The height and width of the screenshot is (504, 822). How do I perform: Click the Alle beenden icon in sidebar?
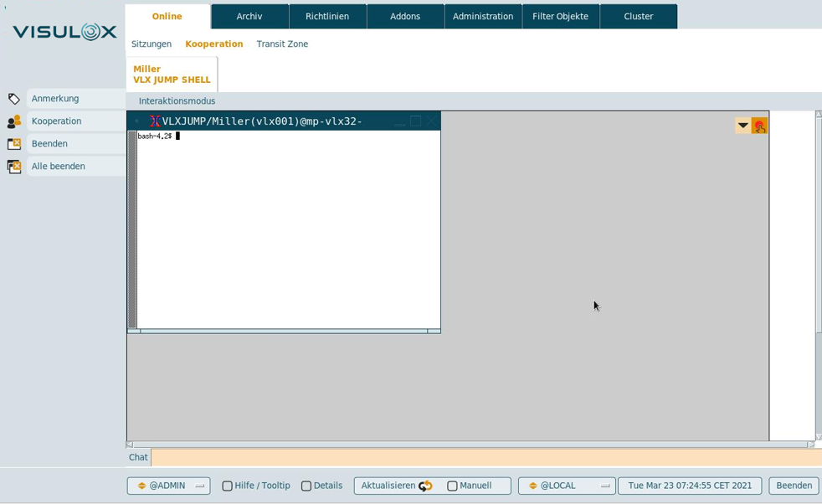(x=14, y=167)
